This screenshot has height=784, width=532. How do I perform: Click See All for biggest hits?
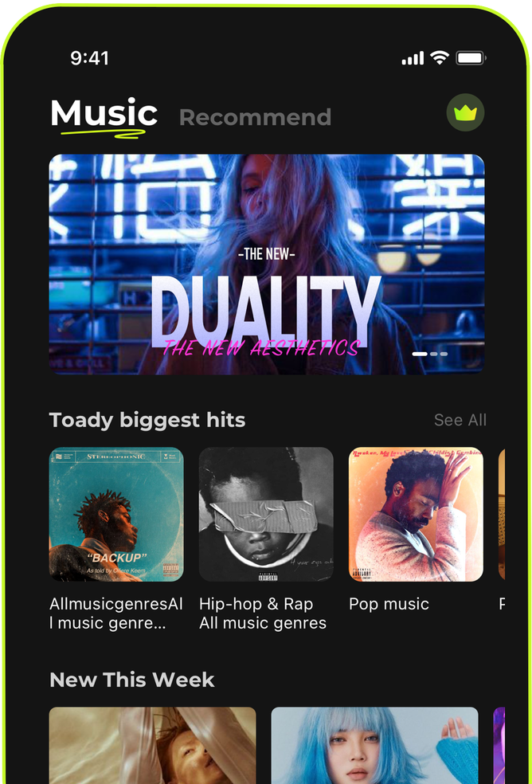[x=460, y=420]
